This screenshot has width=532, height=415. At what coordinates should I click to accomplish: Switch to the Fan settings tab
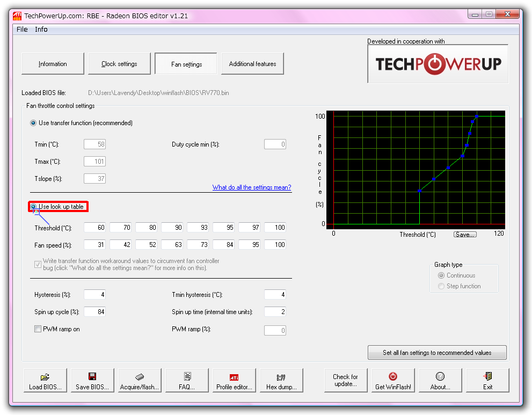pyautogui.click(x=186, y=64)
